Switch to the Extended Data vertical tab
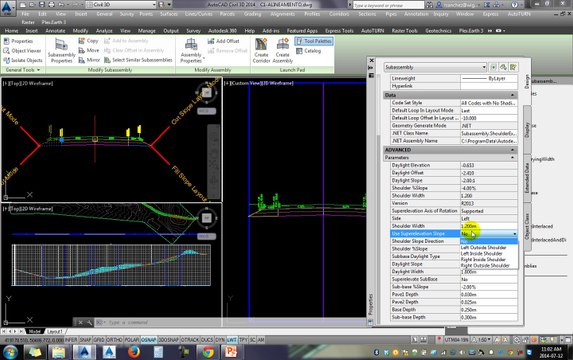Screen dimensions: 573x360 pos(527,178)
